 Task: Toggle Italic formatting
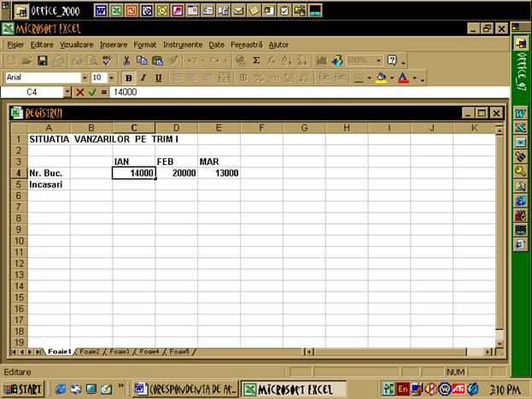tap(143, 78)
